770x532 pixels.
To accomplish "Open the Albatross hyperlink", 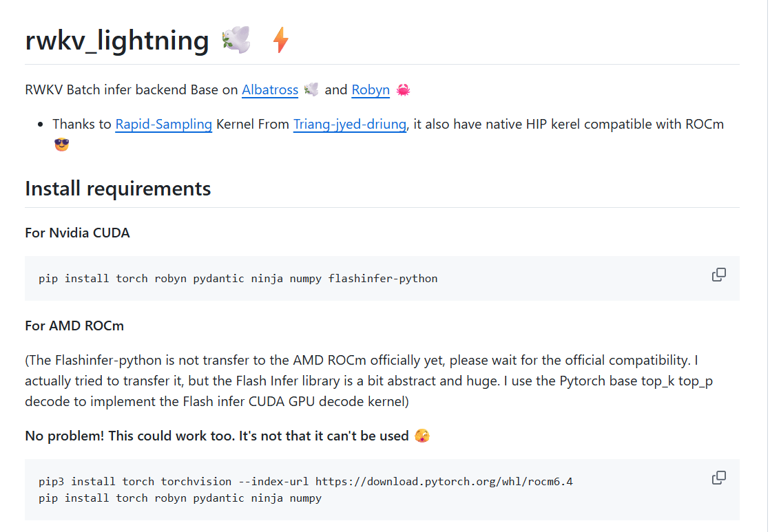I will [x=270, y=89].
